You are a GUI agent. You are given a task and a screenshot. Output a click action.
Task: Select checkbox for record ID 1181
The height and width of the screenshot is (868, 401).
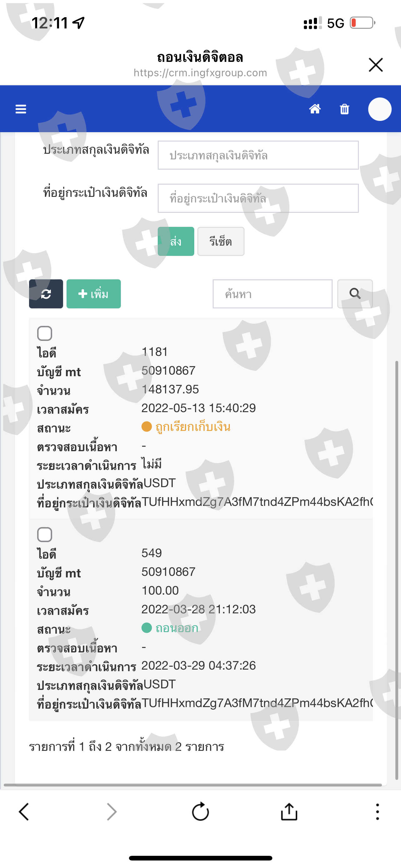point(44,333)
